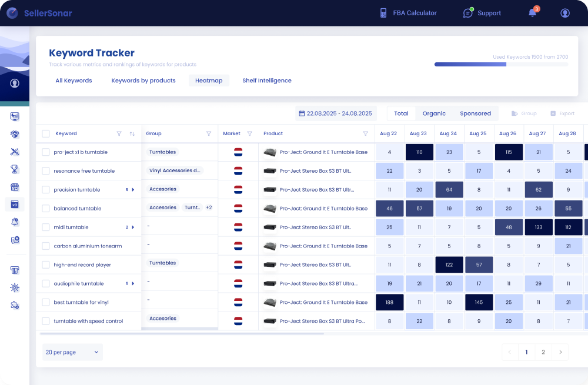
Task: Switch to Keywords by products tab
Action: click(x=143, y=81)
